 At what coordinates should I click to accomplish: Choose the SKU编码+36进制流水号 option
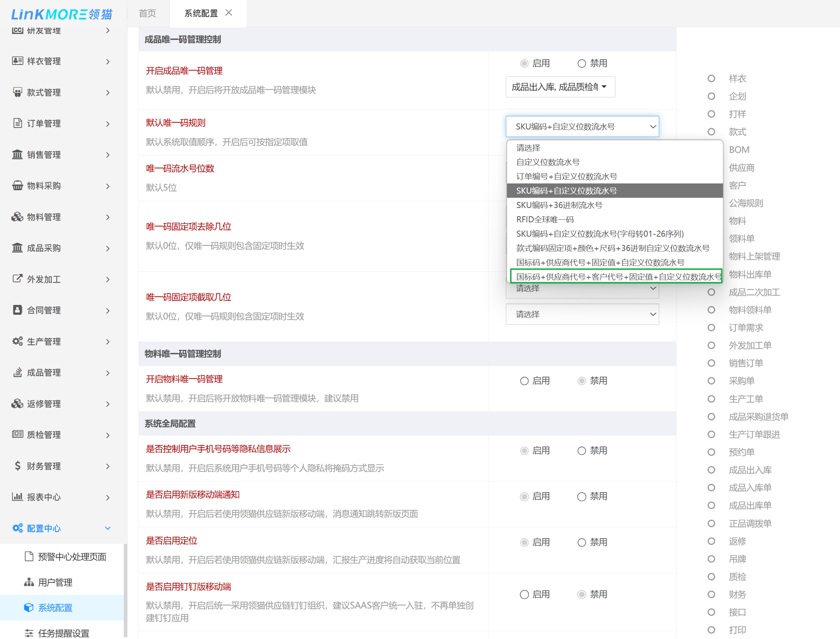point(559,205)
